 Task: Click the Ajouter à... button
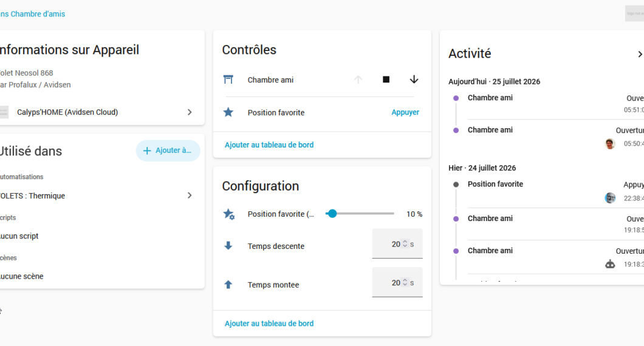click(168, 151)
